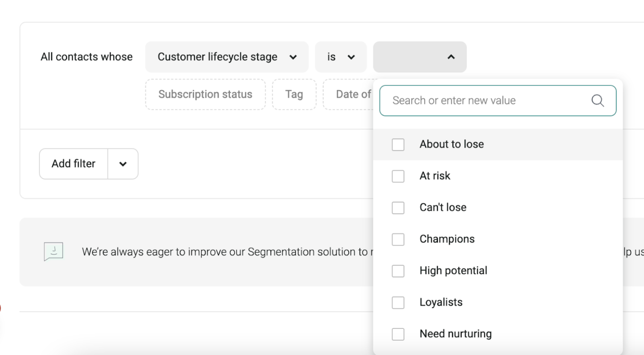Check the At risk checkbox
The image size is (644, 355).
(398, 176)
